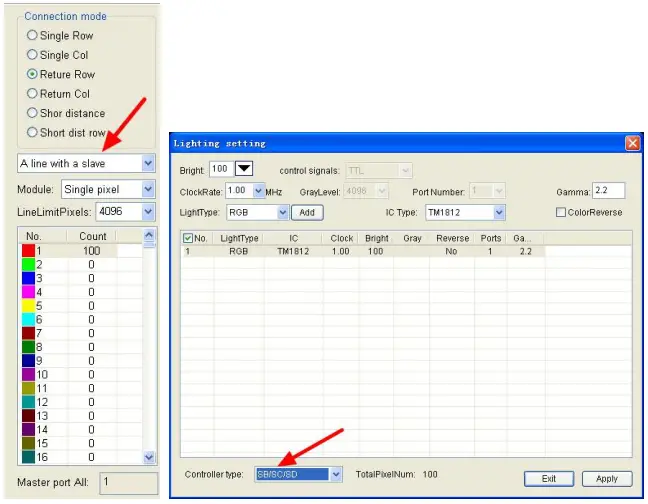Click the purple swatch for port 10
This screenshot has width=648, height=504.
coord(28,375)
